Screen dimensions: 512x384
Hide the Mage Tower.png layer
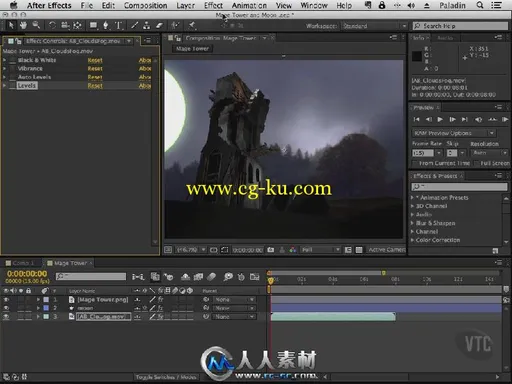tap(6, 299)
